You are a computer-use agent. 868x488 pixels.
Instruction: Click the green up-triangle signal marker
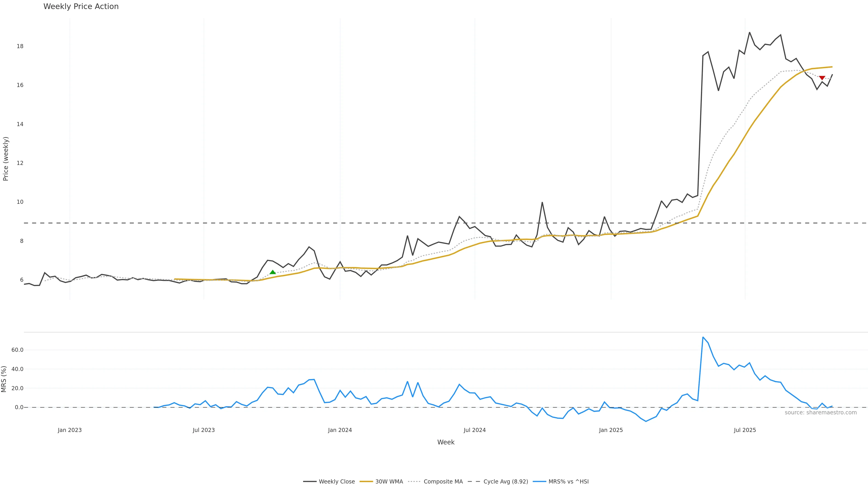(x=273, y=272)
